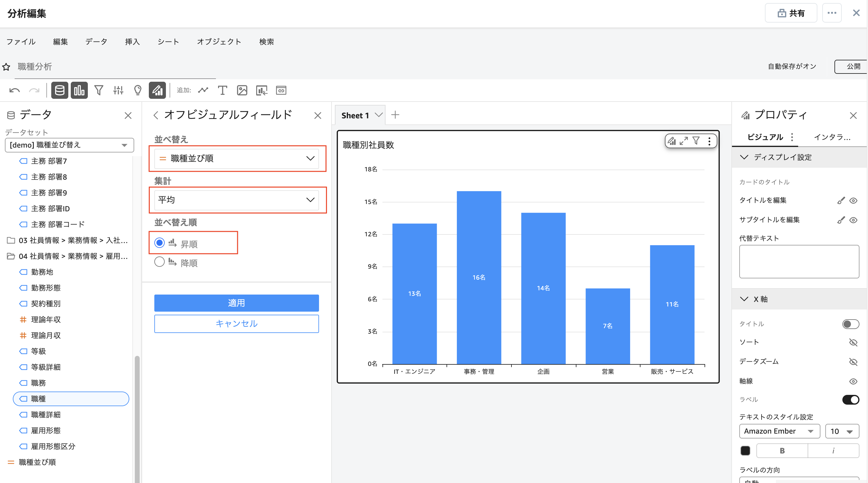Open the parameters sliders icon in toolbar
This screenshot has height=483, width=868.
click(x=118, y=90)
